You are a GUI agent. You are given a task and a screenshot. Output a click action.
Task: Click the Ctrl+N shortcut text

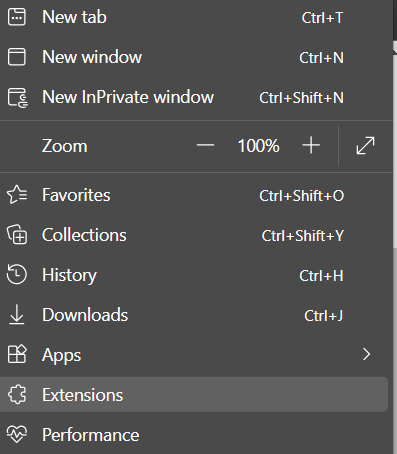tap(321, 58)
